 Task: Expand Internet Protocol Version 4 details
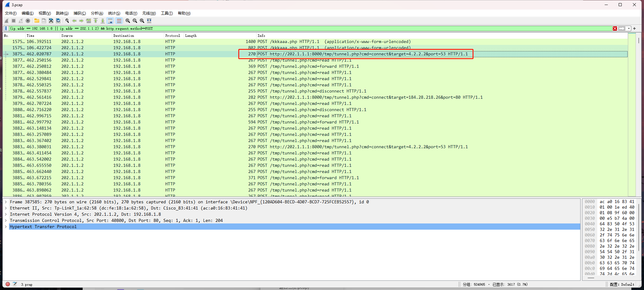tap(6, 214)
